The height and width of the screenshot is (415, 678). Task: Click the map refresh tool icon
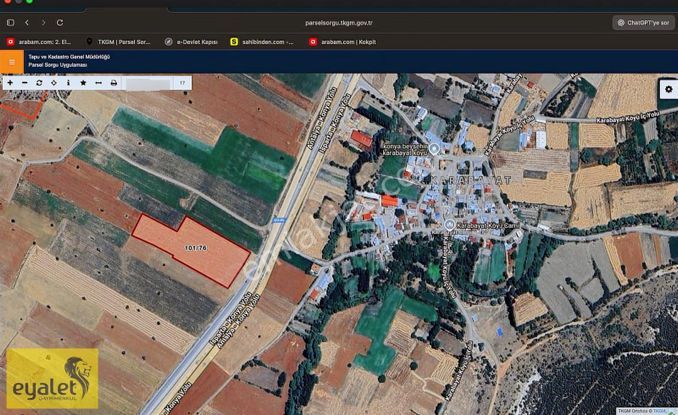(39, 83)
